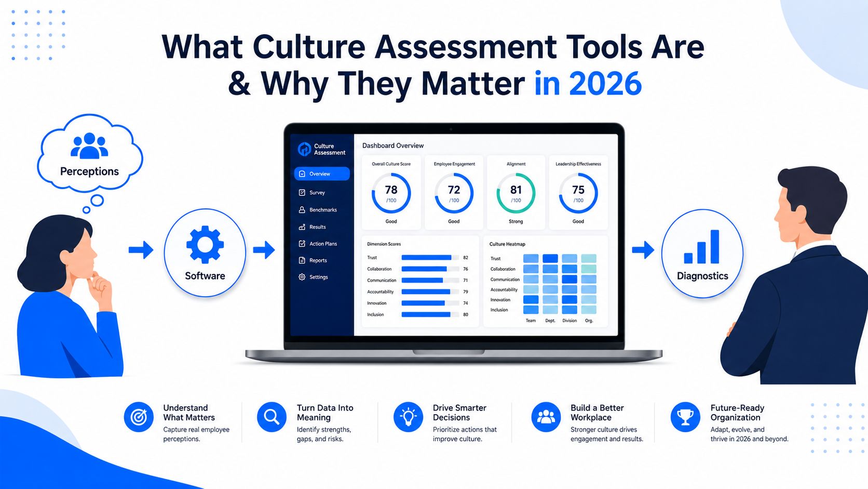Viewport: 868px width, 489px height.
Task: Click the Results chart icon
Action: click(x=302, y=227)
